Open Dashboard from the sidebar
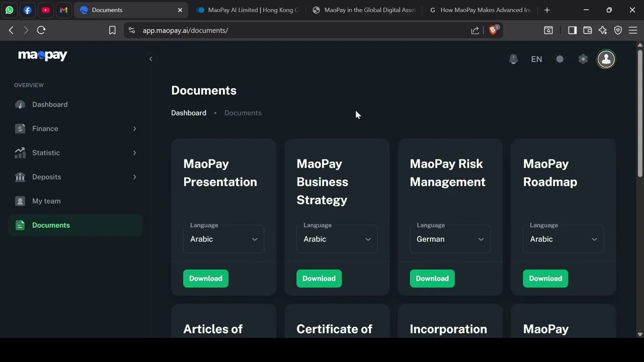The height and width of the screenshot is (362, 644). coord(49,105)
